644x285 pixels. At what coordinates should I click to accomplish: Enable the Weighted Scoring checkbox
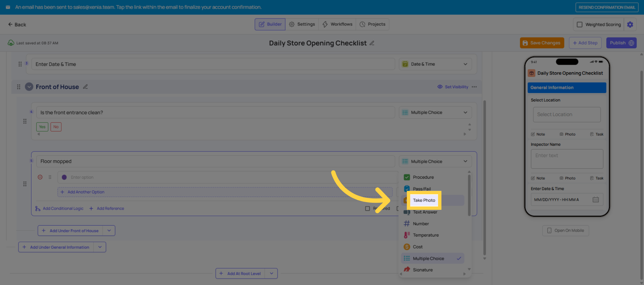[579, 25]
